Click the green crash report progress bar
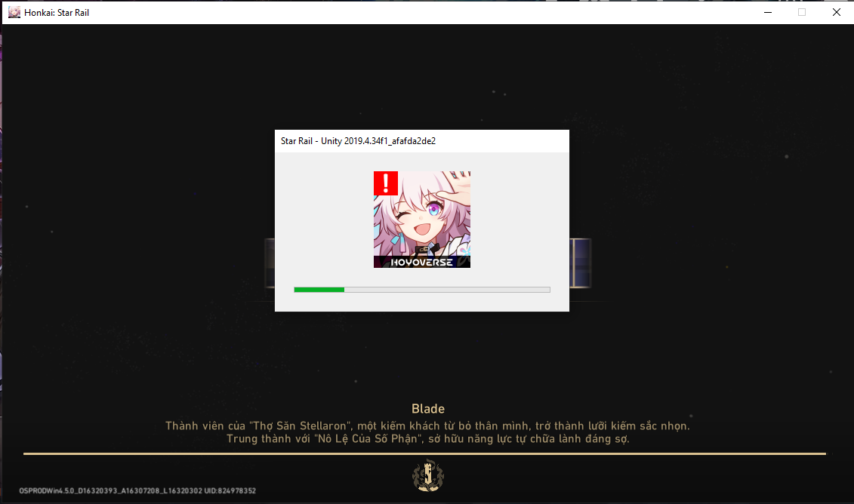 422,290
